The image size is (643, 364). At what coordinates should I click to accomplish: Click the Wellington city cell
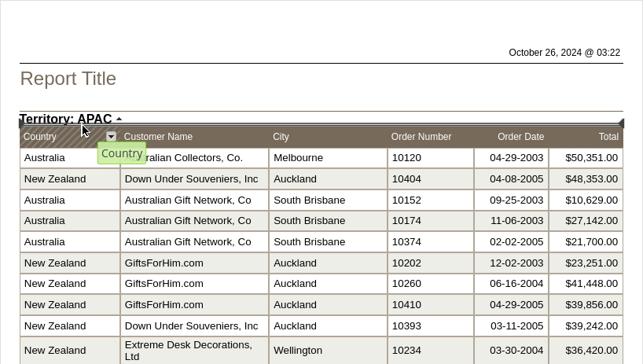click(298, 350)
